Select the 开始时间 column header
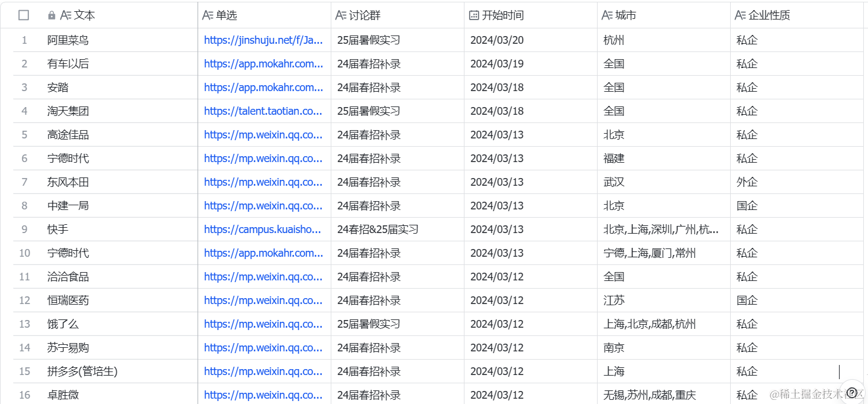 531,15
